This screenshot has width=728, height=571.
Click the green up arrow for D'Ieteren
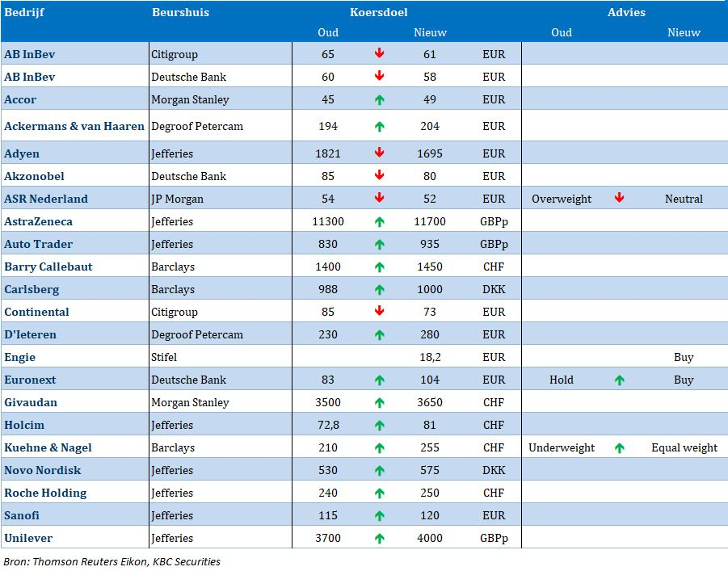click(379, 334)
